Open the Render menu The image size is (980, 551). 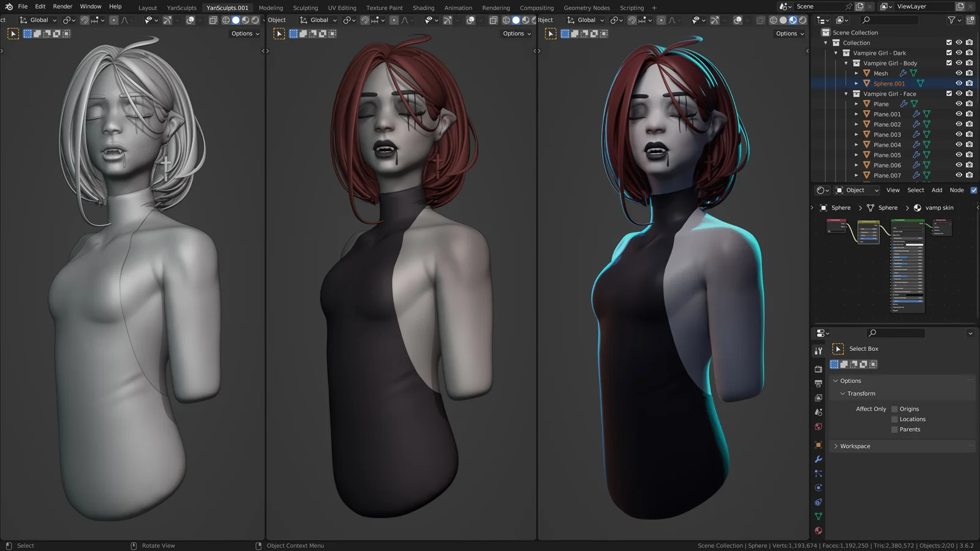62,7
